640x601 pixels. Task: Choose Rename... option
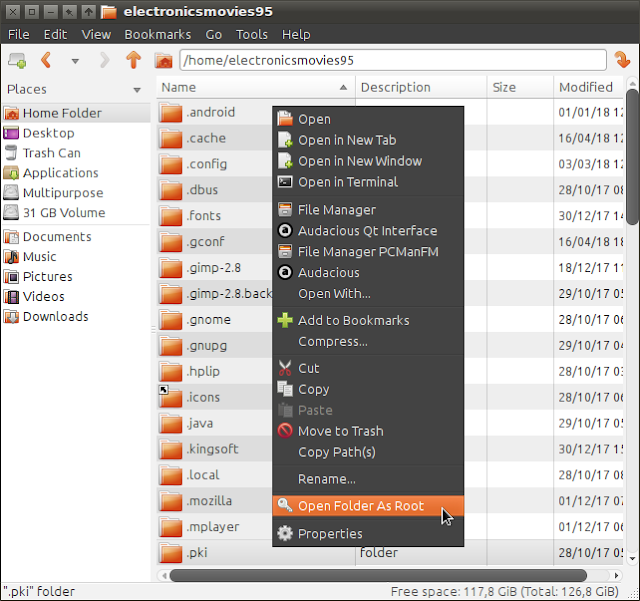tap(368, 479)
